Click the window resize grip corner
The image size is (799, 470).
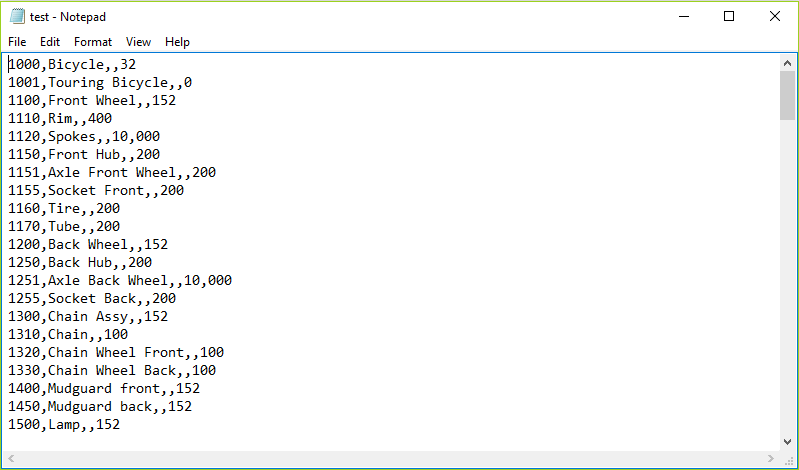coord(788,459)
